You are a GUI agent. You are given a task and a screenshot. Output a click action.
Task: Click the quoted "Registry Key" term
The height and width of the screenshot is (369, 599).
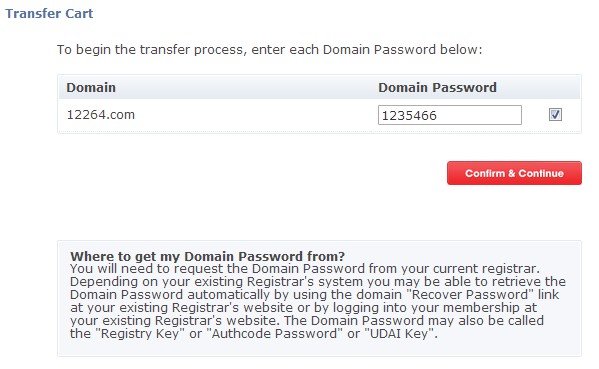(x=140, y=333)
